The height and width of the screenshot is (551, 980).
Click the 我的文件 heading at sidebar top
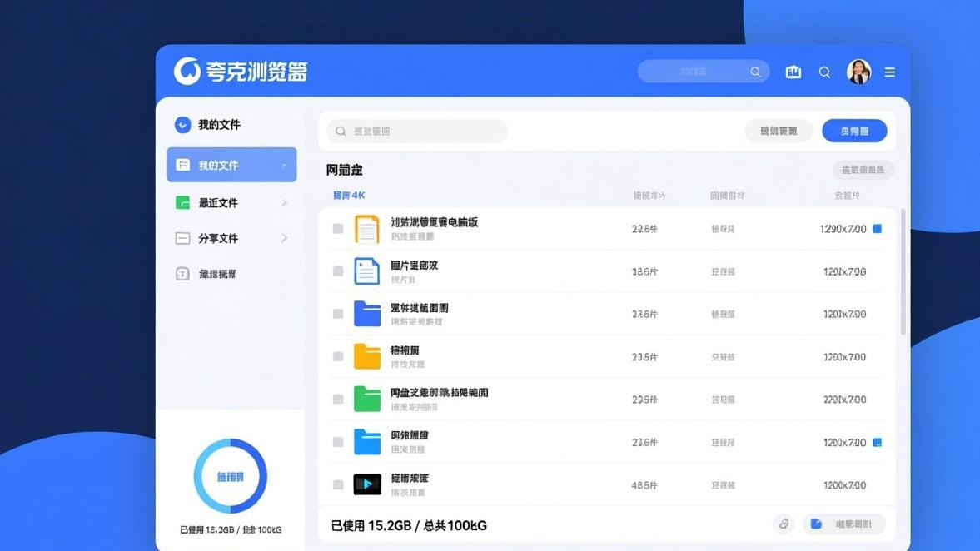tap(219, 125)
